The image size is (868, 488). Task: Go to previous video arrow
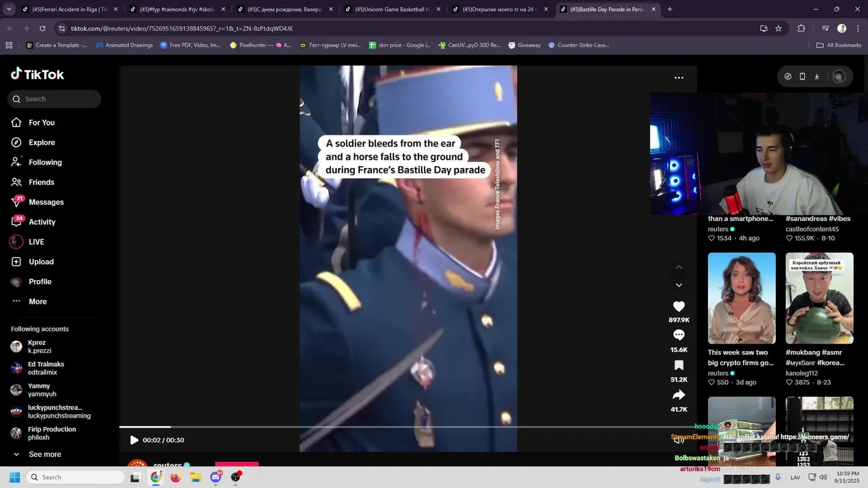coord(679,267)
